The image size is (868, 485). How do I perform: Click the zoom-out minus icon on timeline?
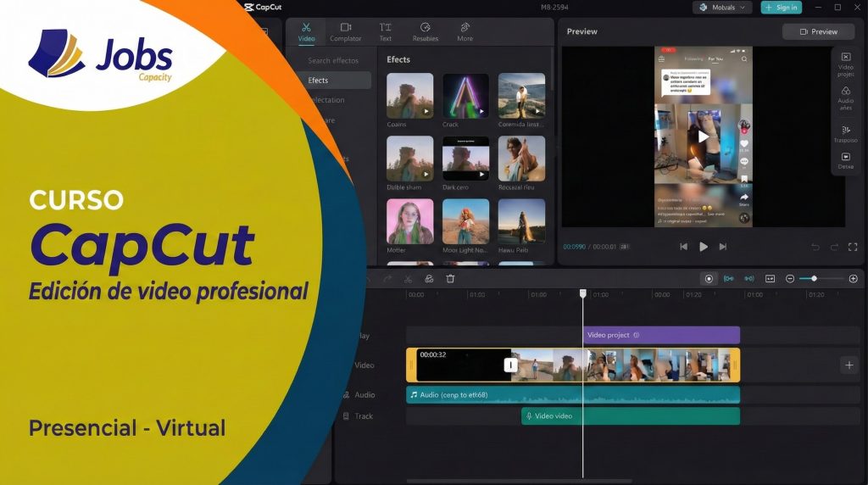tap(790, 279)
